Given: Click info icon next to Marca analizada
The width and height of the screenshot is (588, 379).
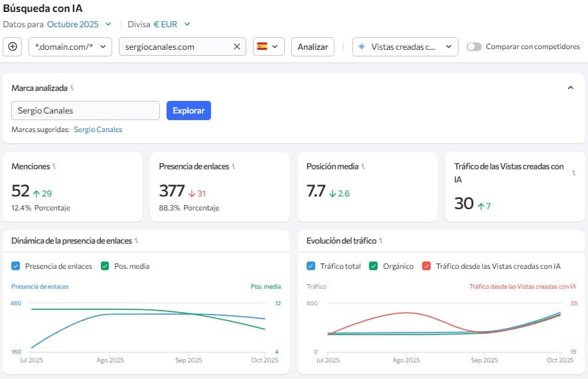Looking at the screenshot, I should (72, 88).
